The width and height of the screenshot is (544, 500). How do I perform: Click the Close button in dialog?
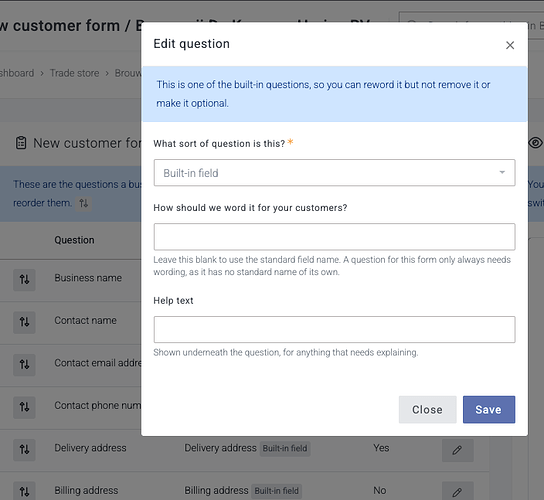427,409
